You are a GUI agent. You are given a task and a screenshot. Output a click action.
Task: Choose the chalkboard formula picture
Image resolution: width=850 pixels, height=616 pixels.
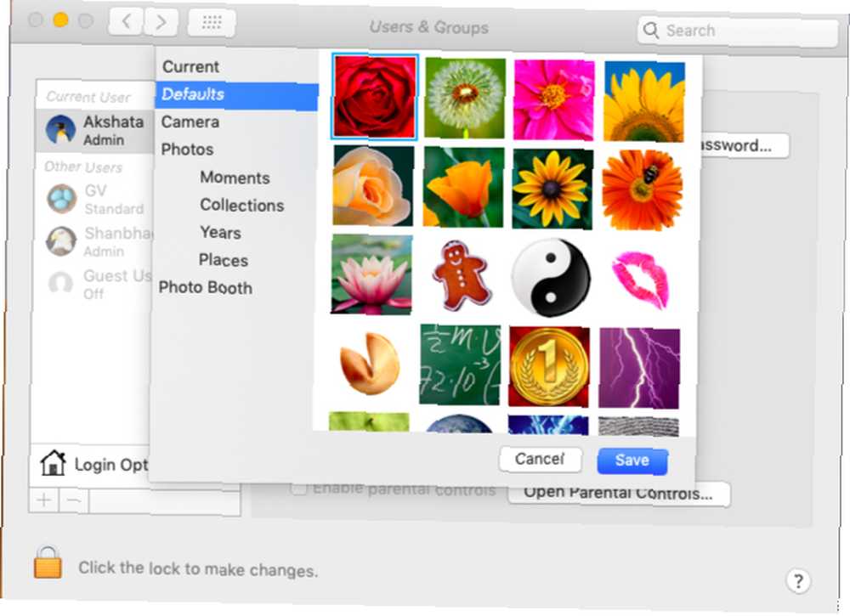coord(460,365)
